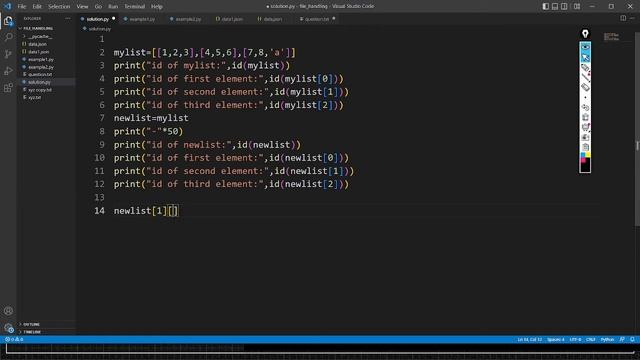Select the cursor arrow tool in annotation toolbar
This screenshot has height=360, width=640.
pos(585,57)
